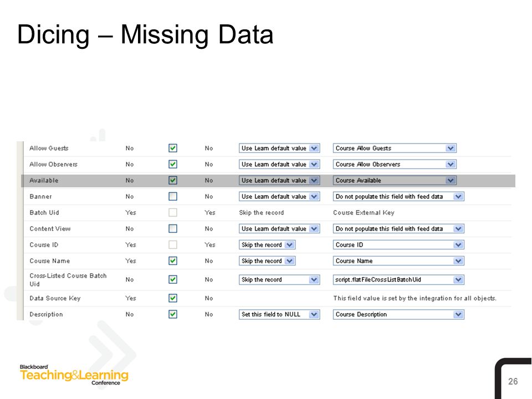The image size is (532, 399).
Task: Enable the Banner row checkbox
Action: 173,196
